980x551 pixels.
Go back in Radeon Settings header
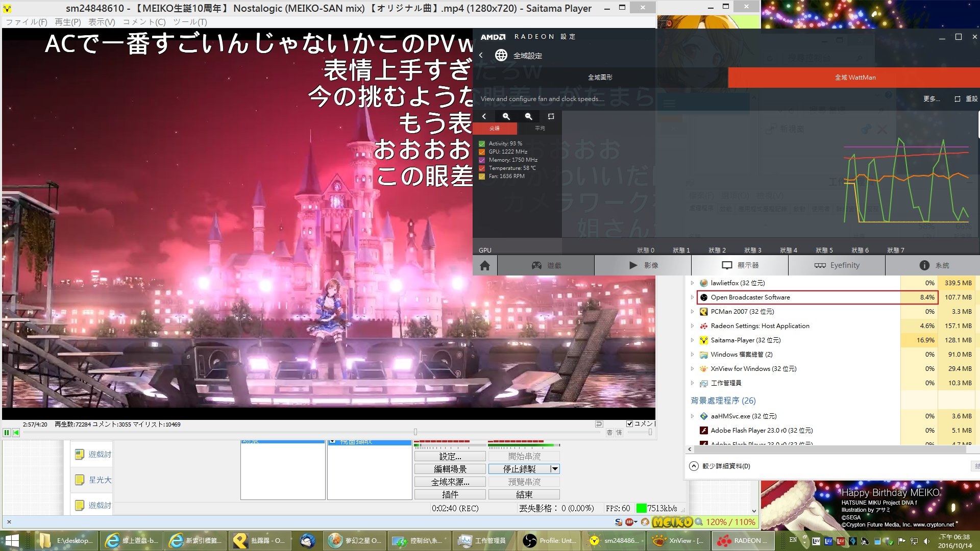[481, 55]
